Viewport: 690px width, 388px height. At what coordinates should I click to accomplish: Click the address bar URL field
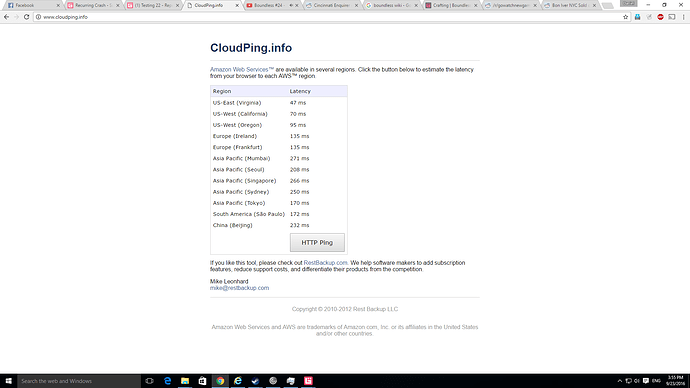330,17
